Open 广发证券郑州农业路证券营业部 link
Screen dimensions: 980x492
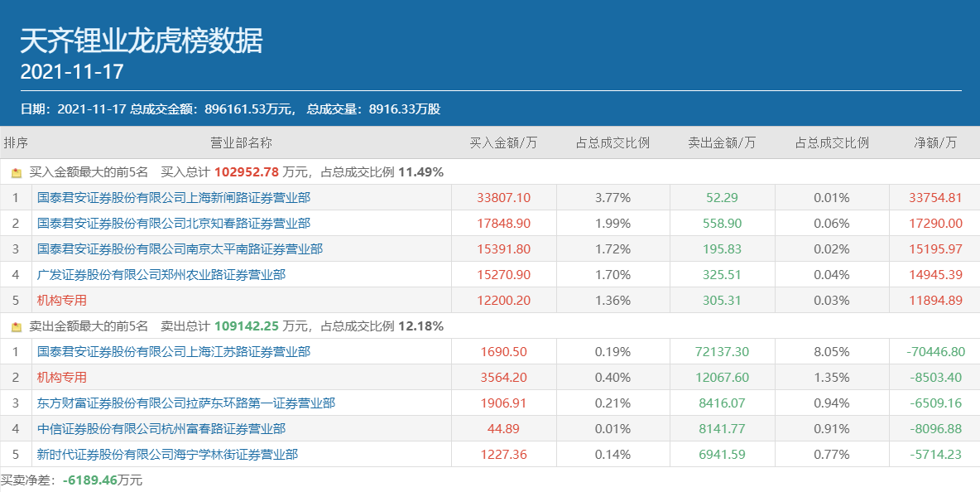[161, 275]
